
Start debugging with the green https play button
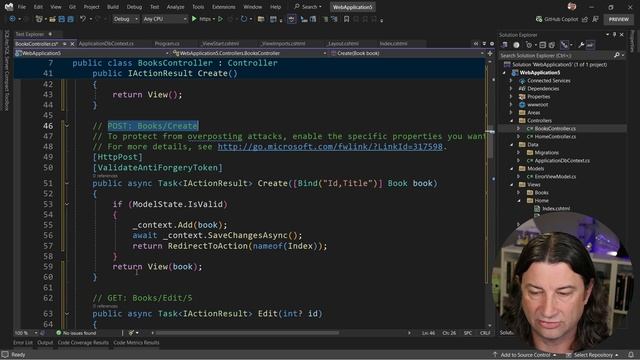click(194, 19)
